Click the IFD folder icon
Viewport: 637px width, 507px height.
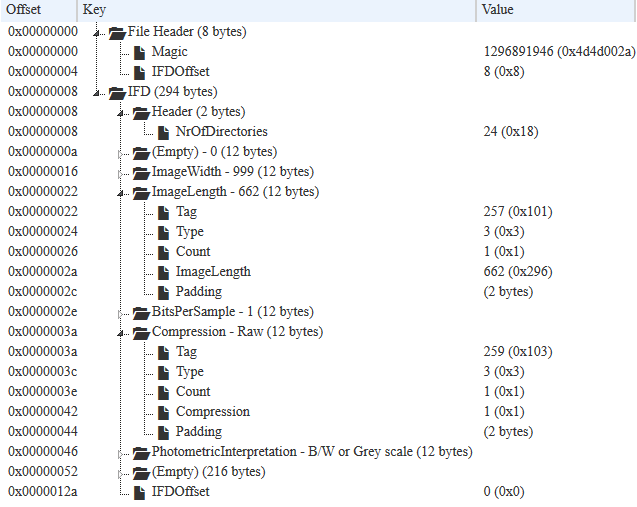[117, 93]
